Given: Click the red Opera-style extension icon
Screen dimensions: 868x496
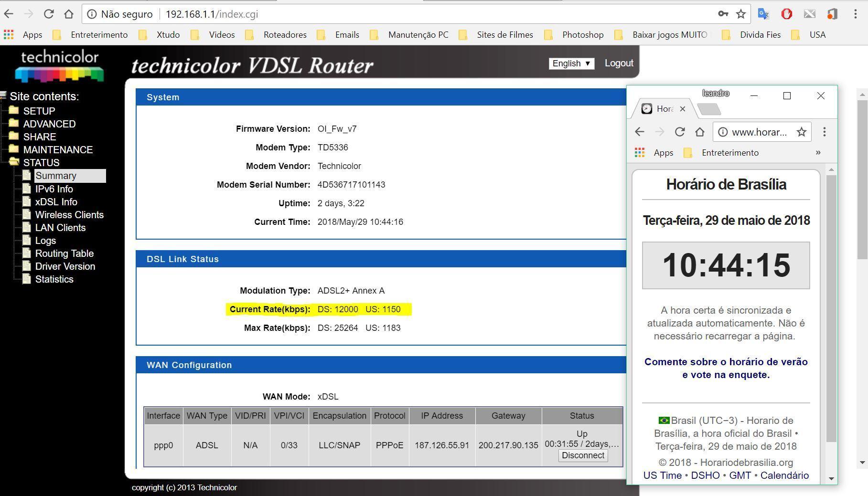Looking at the screenshot, I should click(x=786, y=14).
